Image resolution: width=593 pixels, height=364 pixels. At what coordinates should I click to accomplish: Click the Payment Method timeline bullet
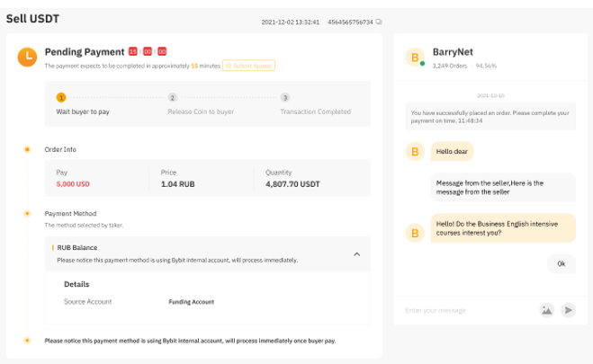[x=27, y=214]
